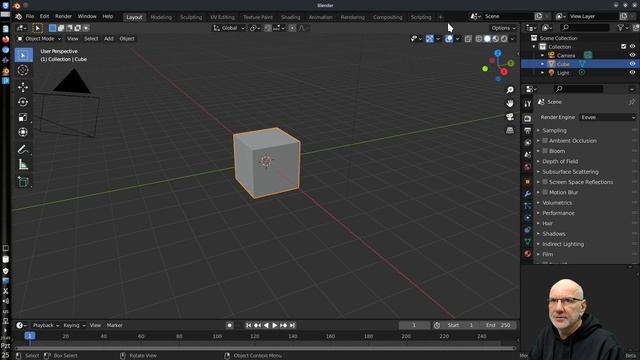The image size is (640, 360).
Task: Click the Blender logo menu icon
Action: click(x=18, y=16)
